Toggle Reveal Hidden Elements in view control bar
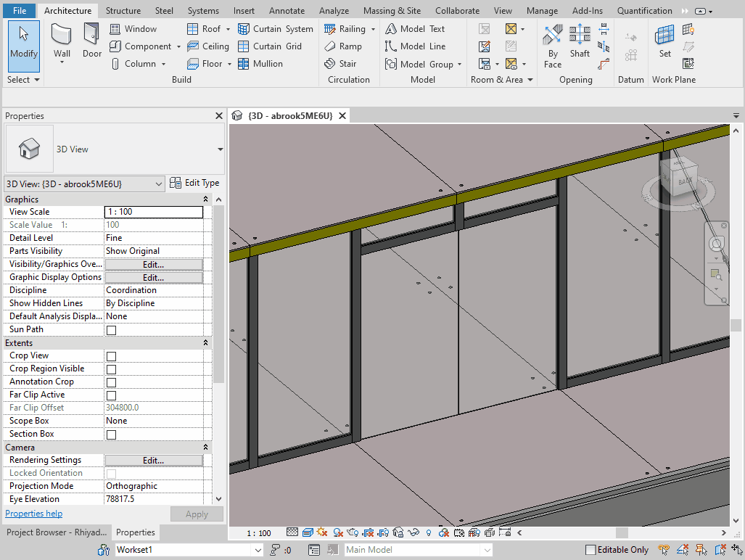Image resolution: width=745 pixels, height=560 pixels. (428, 532)
